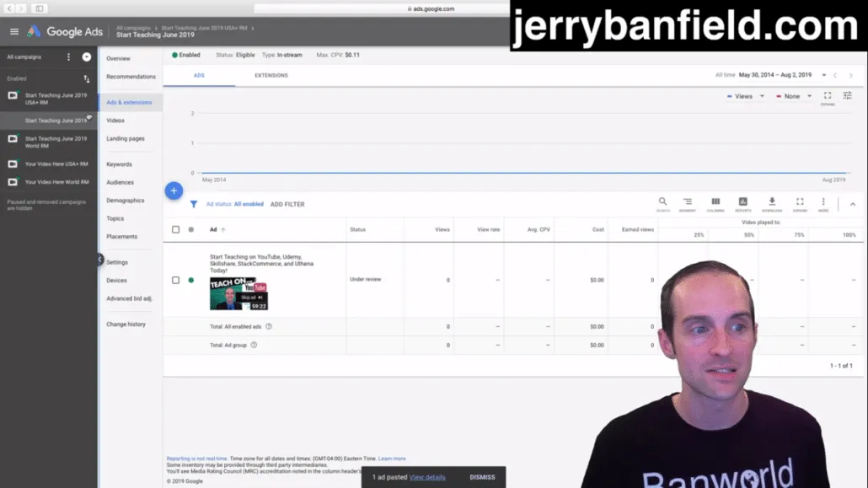
Task: Click All campaigns breadcrumb link
Action: coord(133,28)
